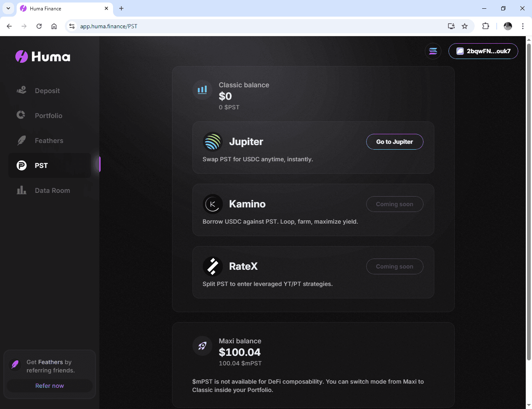Open Chrome three-dot menu
Viewport: 532px width, 409px height.
[523, 26]
